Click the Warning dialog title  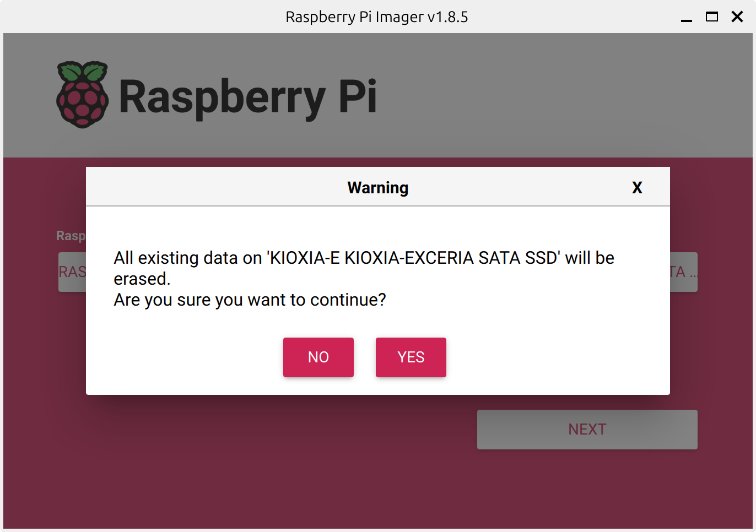click(377, 188)
